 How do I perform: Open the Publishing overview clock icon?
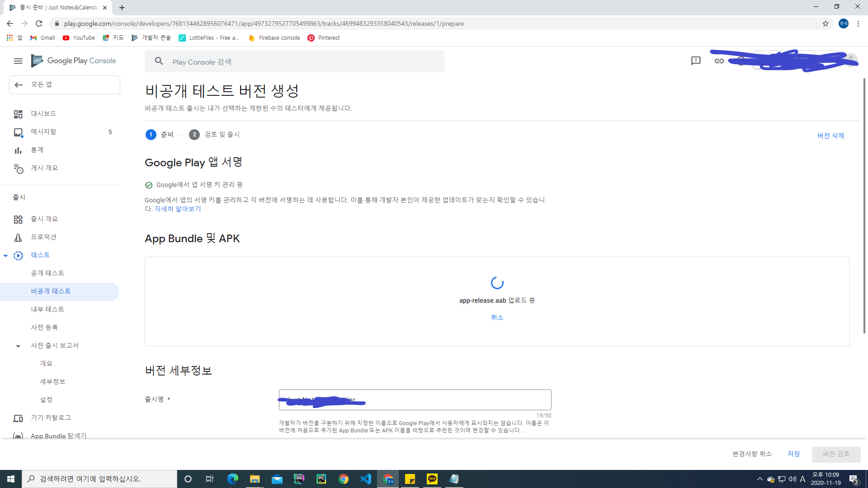pyautogui.click(x=18, y=169)
